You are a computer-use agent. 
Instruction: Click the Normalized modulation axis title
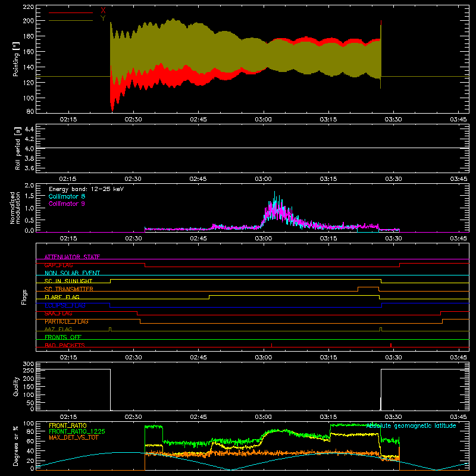click(15, 208)
